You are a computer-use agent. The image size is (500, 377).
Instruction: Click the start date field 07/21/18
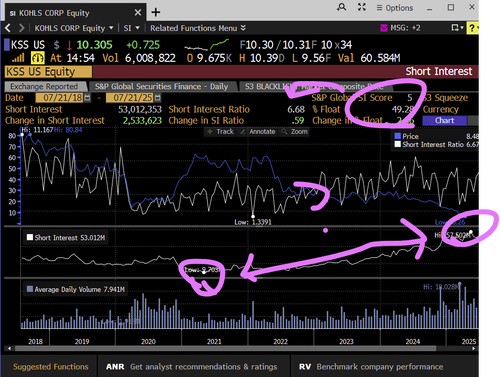59,98
